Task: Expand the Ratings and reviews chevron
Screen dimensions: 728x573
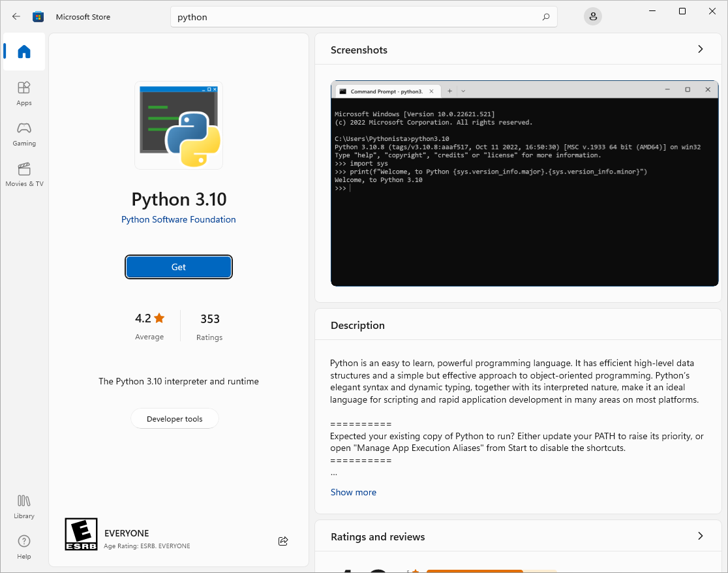Action: tap(701, 536)
